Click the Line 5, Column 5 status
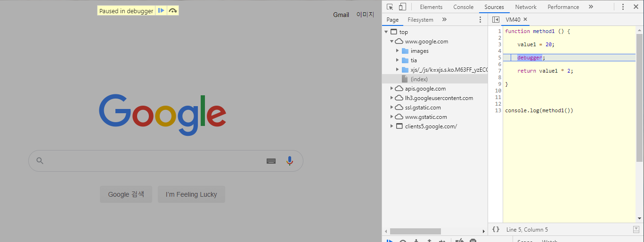Screen dimensions: 644x242 527,230
